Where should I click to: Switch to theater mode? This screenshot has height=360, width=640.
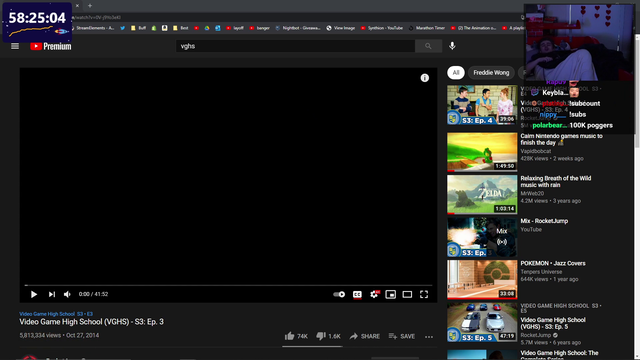coord(407,294)
